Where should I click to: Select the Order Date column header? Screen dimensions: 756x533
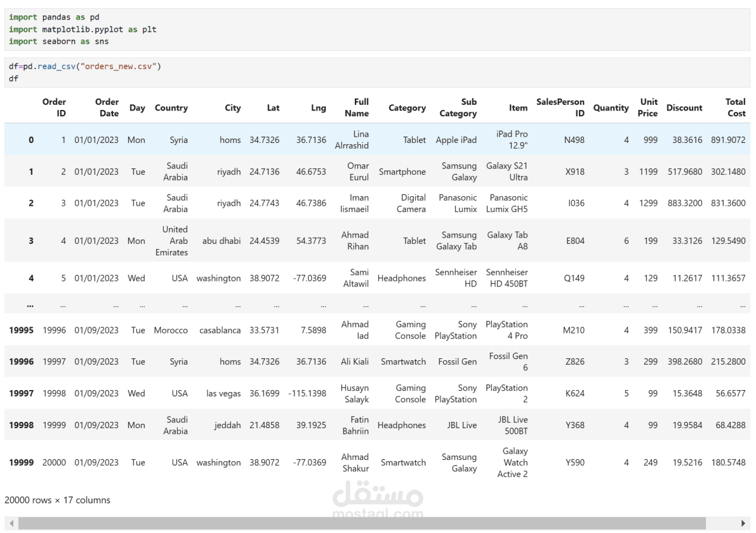point(107,107)
